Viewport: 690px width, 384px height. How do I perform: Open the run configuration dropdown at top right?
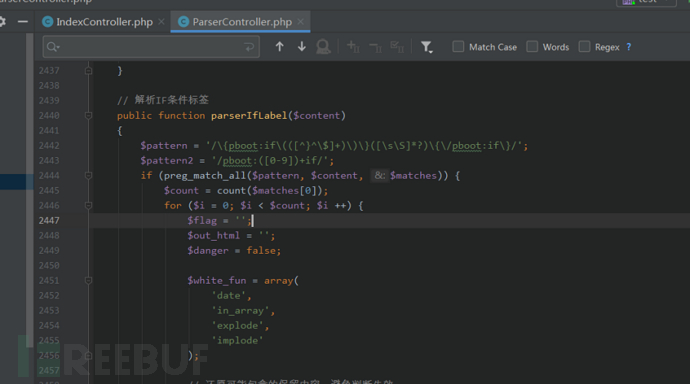tap(646, 2)
